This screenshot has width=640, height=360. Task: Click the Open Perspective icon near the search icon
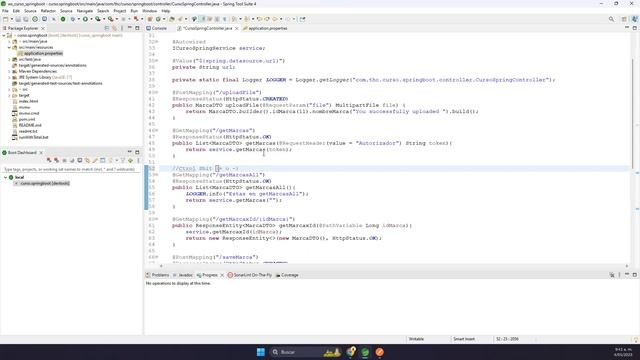624,19
